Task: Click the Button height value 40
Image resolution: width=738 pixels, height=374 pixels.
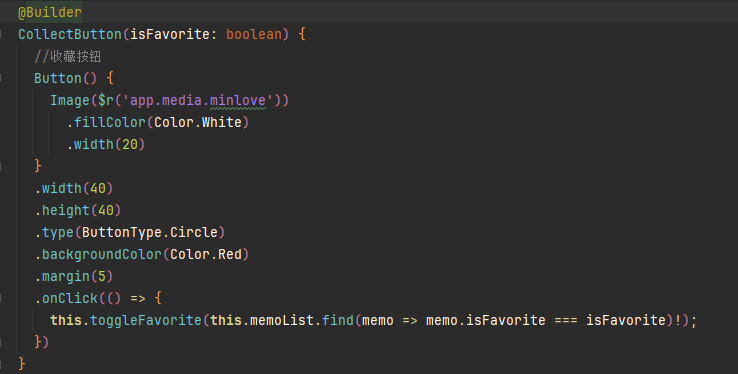Action: pos(106,210)
